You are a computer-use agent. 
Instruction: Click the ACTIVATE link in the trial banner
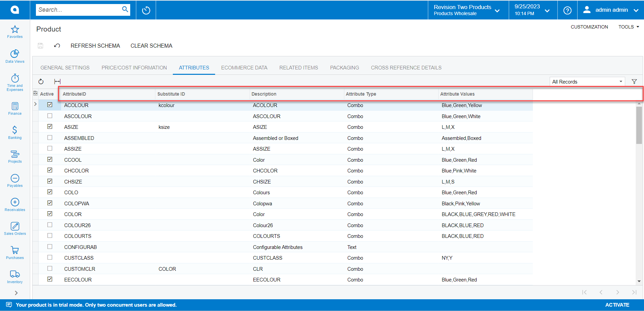coord(617,305)
